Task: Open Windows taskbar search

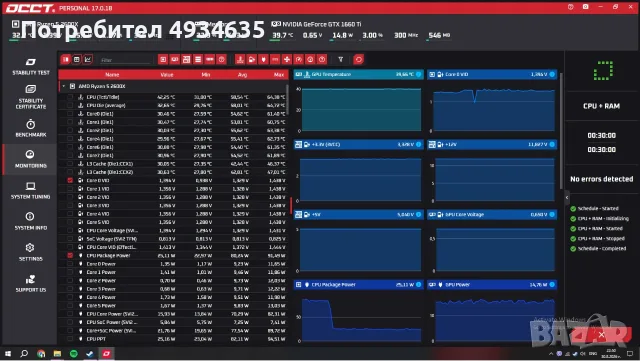Action: tap(24, 353)
